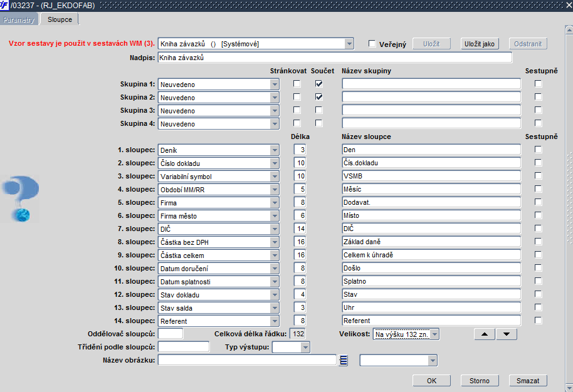Click the Uložit button

click(431, 44)
